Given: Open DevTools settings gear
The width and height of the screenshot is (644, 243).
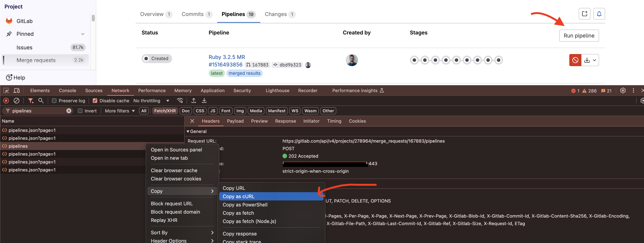Looking at the screenshot, I should click(x=623, y=91).
